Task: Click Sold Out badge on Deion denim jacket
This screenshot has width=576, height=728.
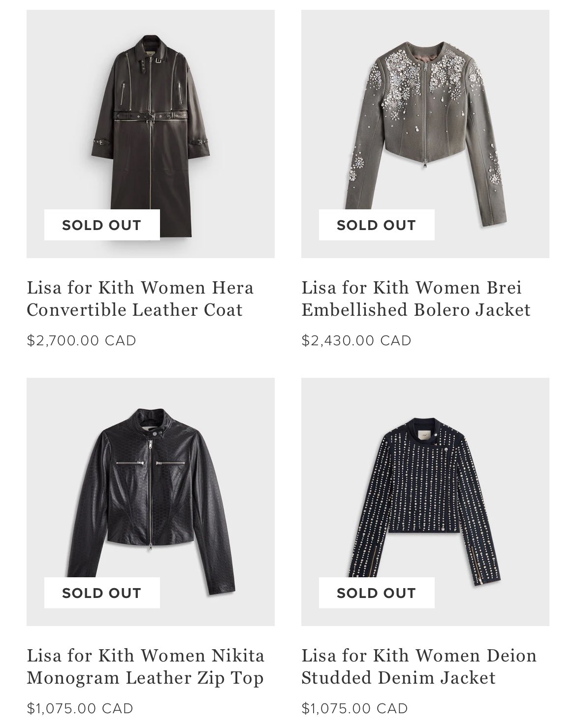Action: coord(377,593)
